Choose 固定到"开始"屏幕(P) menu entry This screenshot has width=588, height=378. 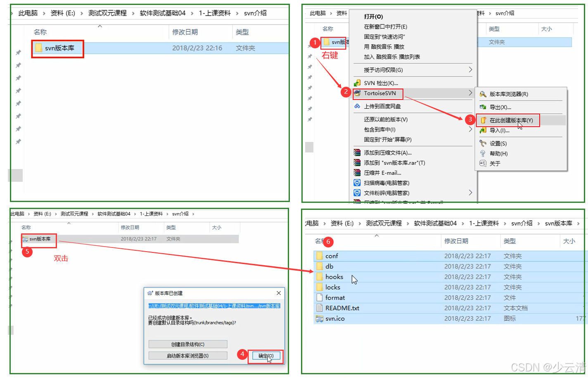click(388, 140)
